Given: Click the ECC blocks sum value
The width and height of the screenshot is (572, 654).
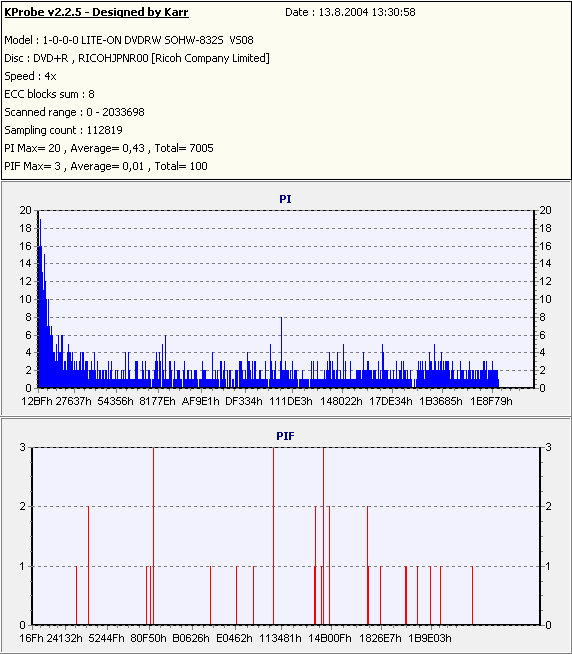Looking at the screenshot, I should tap(91, 94).
